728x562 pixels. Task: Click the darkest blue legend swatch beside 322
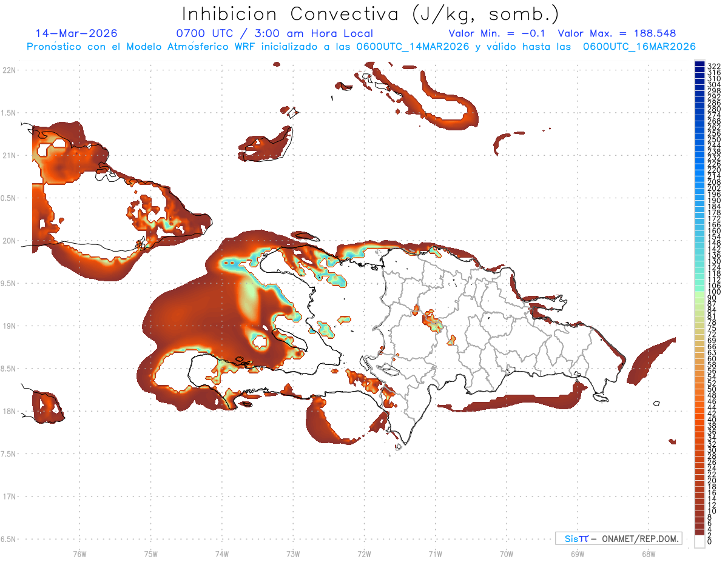pos(699,64)
